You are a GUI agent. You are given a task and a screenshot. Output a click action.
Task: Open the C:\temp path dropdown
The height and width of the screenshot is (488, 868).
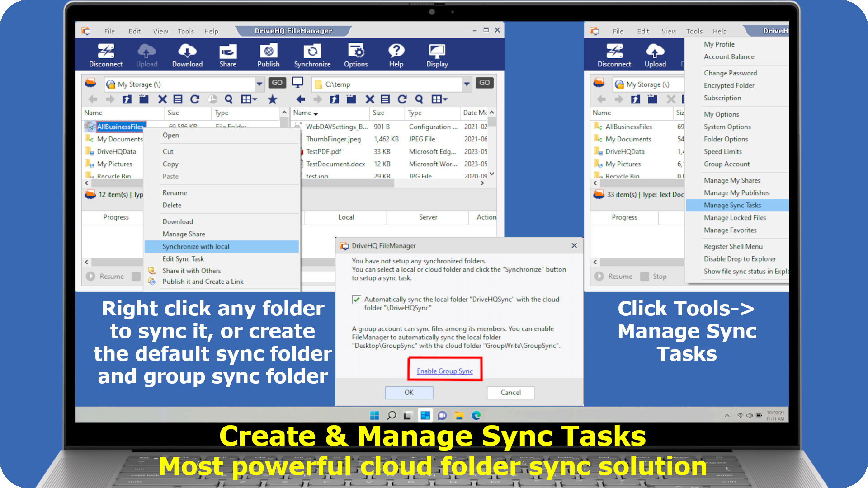click(x=467, y=84)
